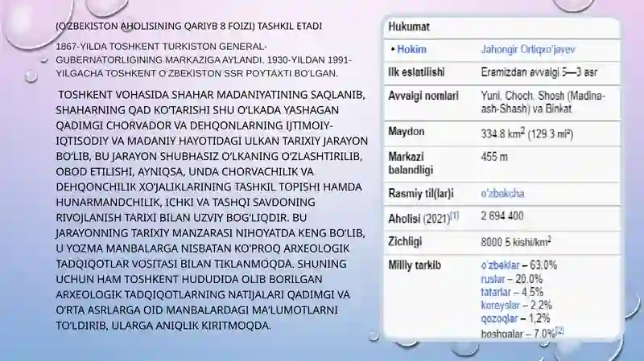Select paragraph starting 'Toshkent vohasida shahar'

pyautogui.click(x=212, y=210)
